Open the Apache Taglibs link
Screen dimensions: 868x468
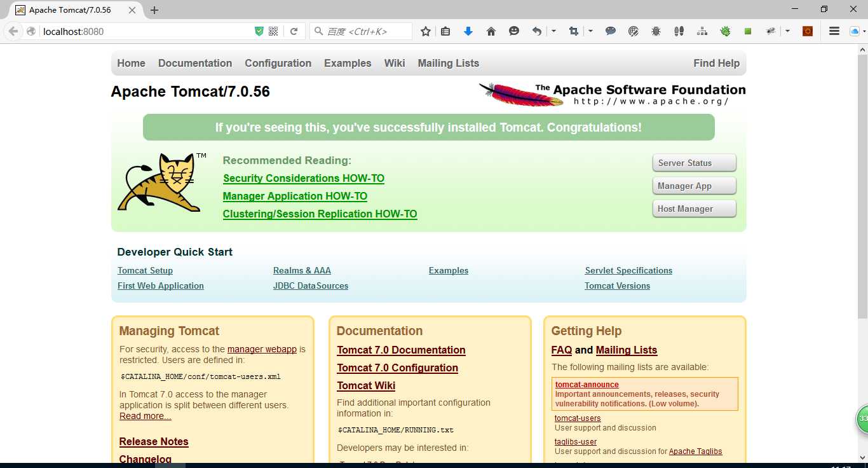695,451
